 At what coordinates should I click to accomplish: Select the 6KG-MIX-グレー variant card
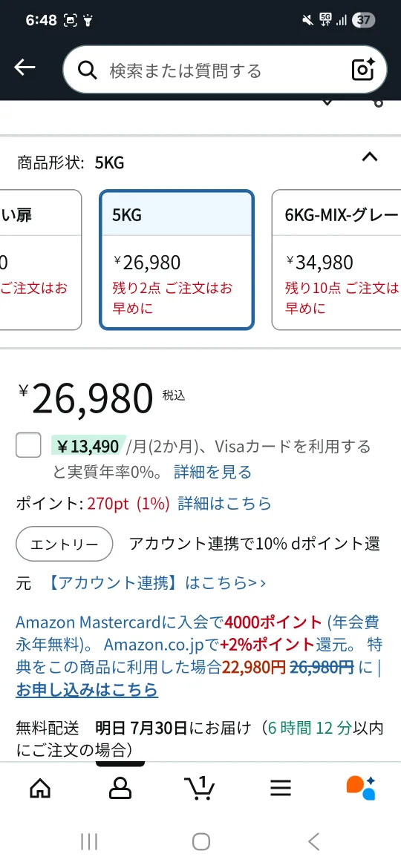[336, 260]
